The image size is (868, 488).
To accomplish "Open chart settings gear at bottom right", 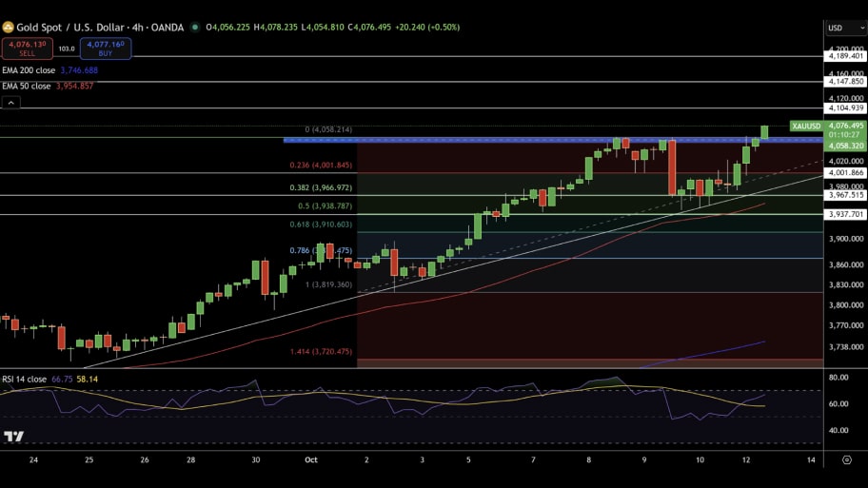I will coord(846,459).
